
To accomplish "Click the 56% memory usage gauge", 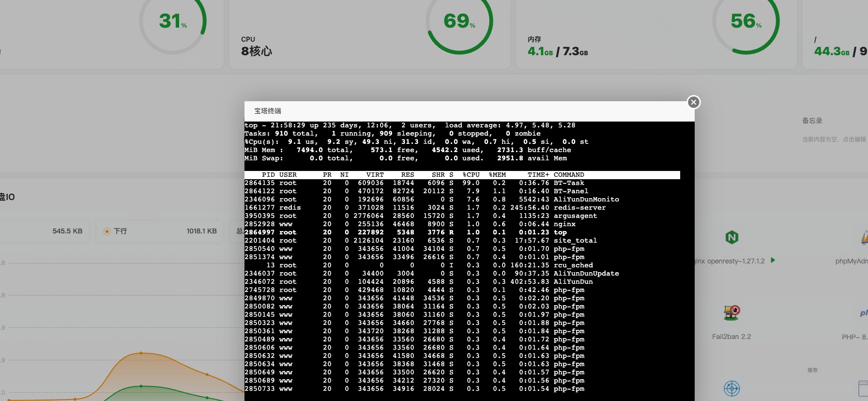I will [x=746, y=21].
